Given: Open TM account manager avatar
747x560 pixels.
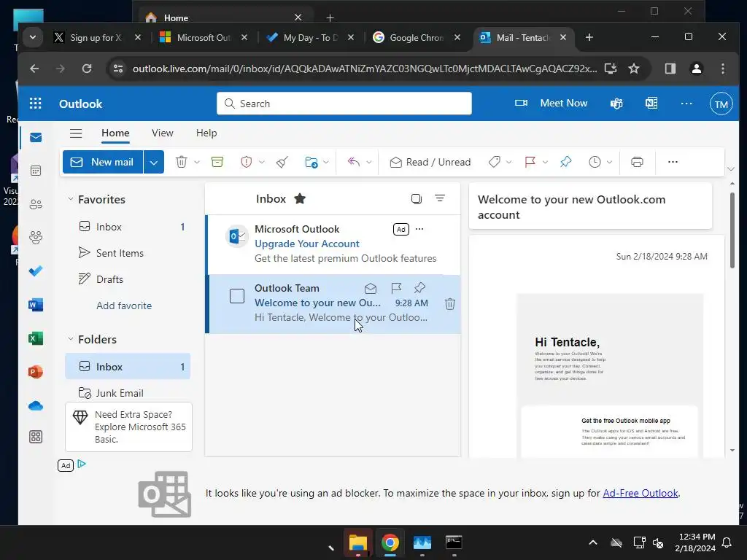Looking at the screenshot, I should pos(721,104).
